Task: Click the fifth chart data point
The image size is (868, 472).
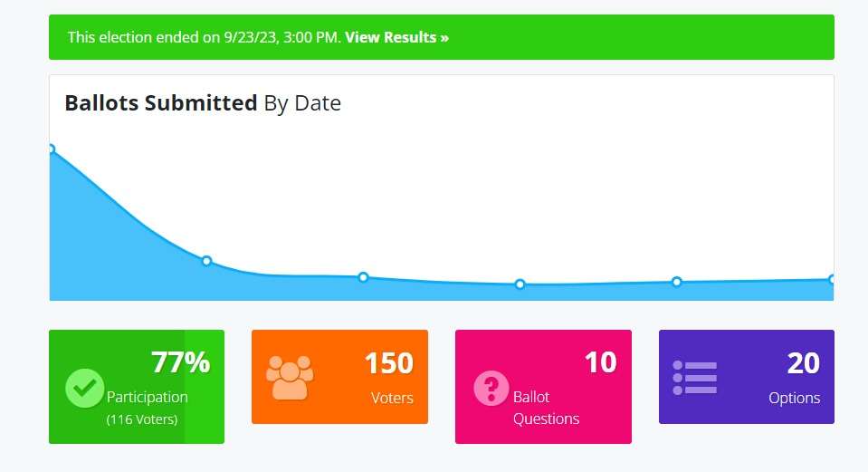Action: coord(676,282)
